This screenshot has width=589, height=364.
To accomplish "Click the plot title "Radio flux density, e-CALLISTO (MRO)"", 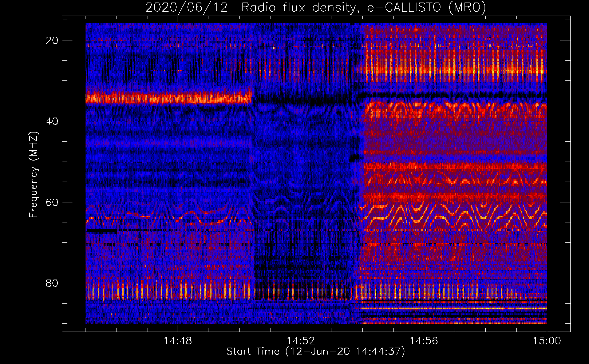I will tap(363, 8).
